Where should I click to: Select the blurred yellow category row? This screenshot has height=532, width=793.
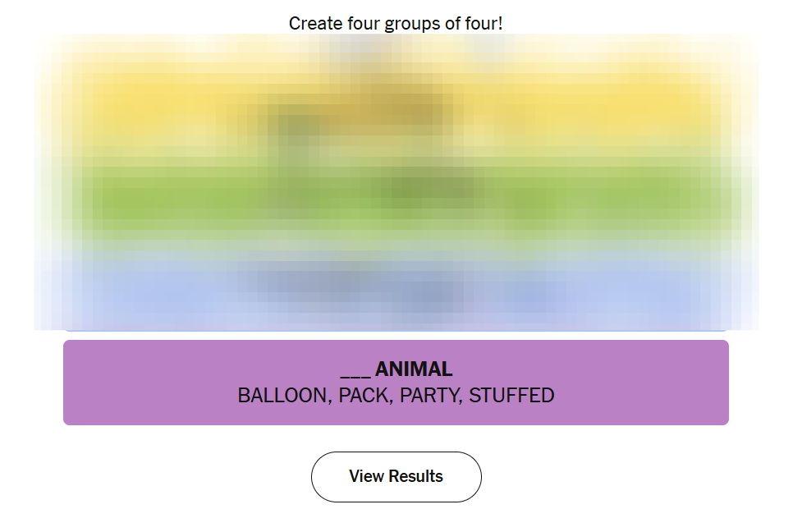(396, 107)
